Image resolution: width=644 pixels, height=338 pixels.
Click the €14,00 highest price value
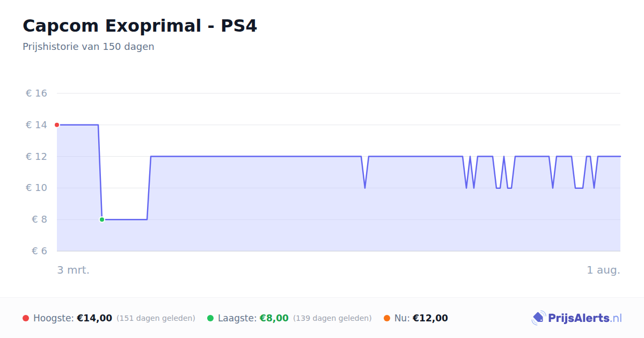pos(94,318)
